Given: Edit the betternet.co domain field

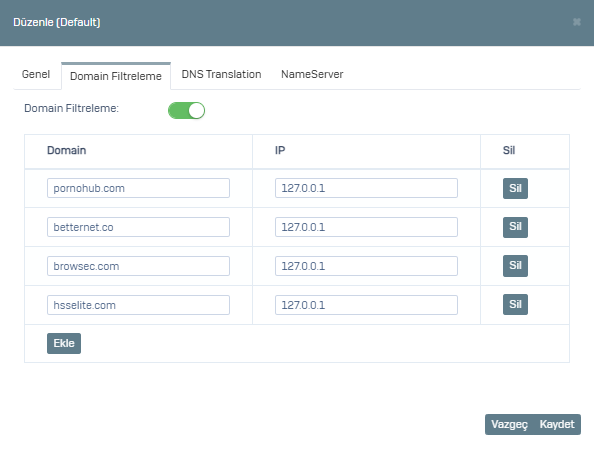Looking at the screenshot, I should point(138,227).
